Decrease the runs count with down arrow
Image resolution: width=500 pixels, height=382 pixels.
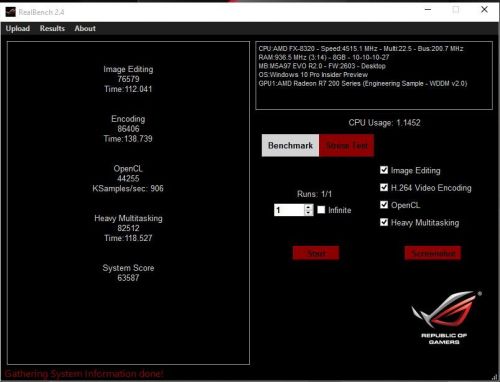click(309, 213)
